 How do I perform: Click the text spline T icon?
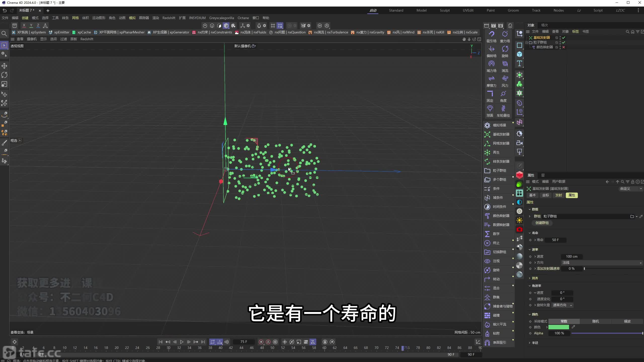click(519, 64)
